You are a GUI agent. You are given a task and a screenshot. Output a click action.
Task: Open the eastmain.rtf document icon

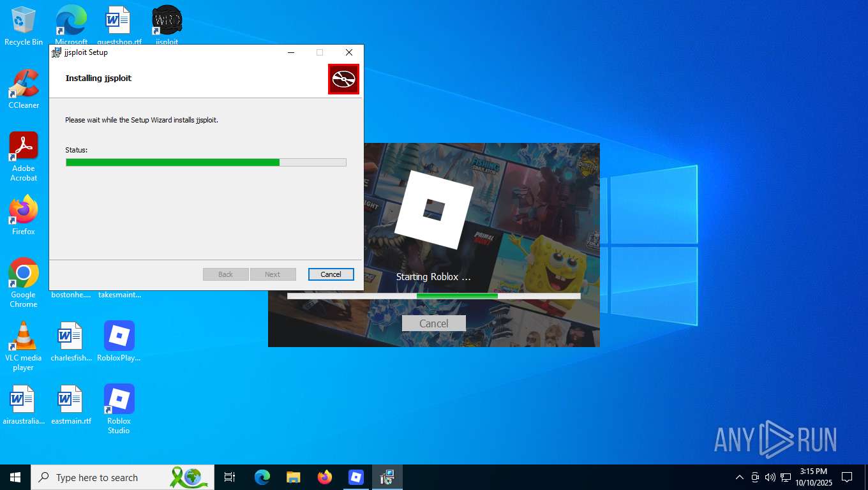click(71, 405)
